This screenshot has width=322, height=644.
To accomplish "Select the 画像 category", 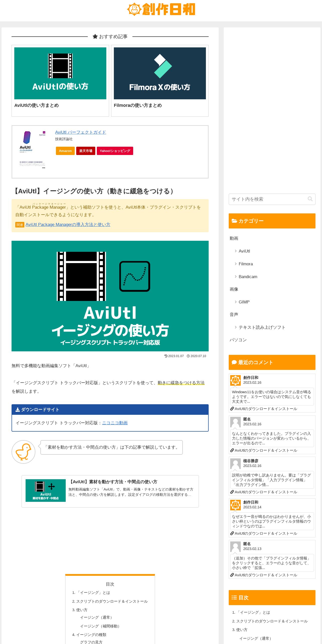I will point(234,289).
